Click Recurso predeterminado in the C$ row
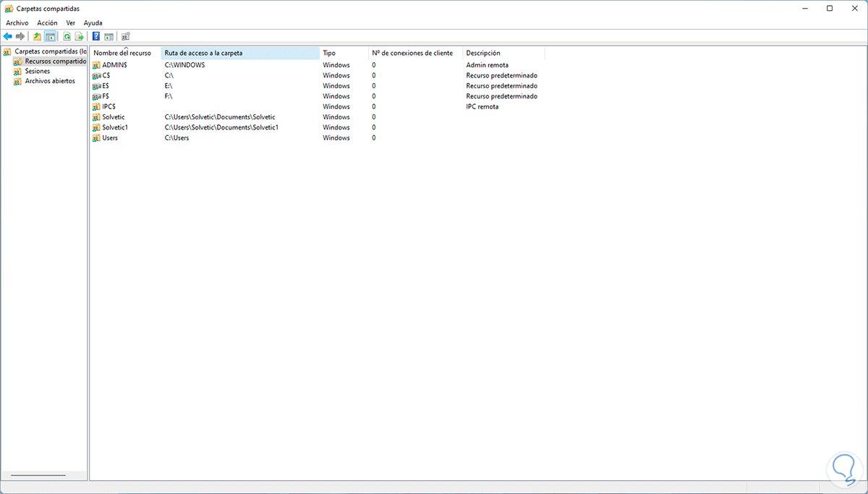The image size is (868, 494). pos(501,75)
